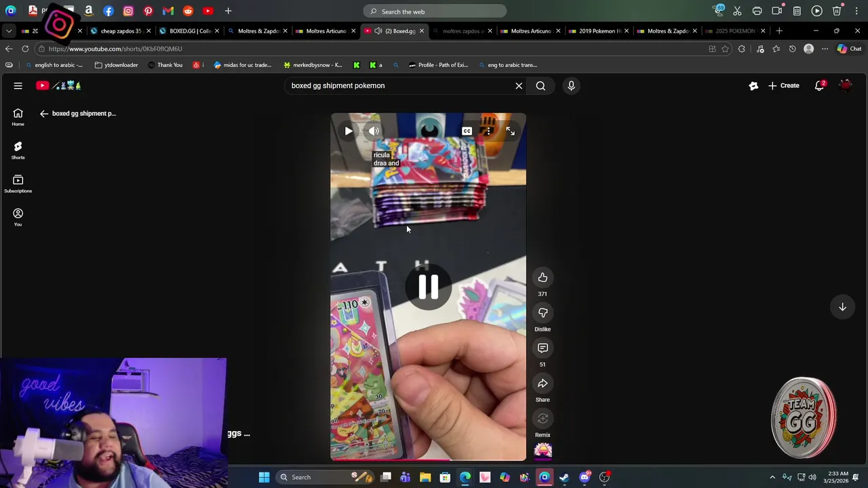The height and width of the screenshot is (488, 868).
Task: Click the Search the web box
Action: [x=435, y=12]
